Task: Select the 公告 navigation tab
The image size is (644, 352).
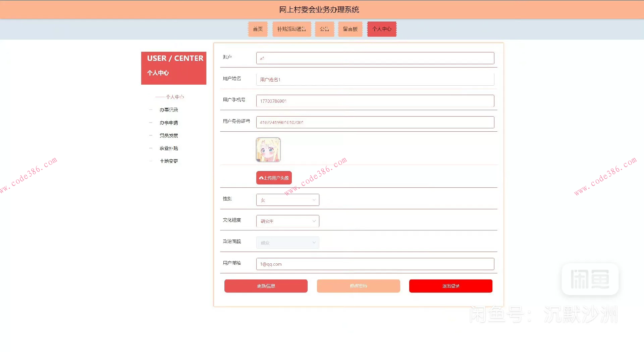Action: pos(324,29)
